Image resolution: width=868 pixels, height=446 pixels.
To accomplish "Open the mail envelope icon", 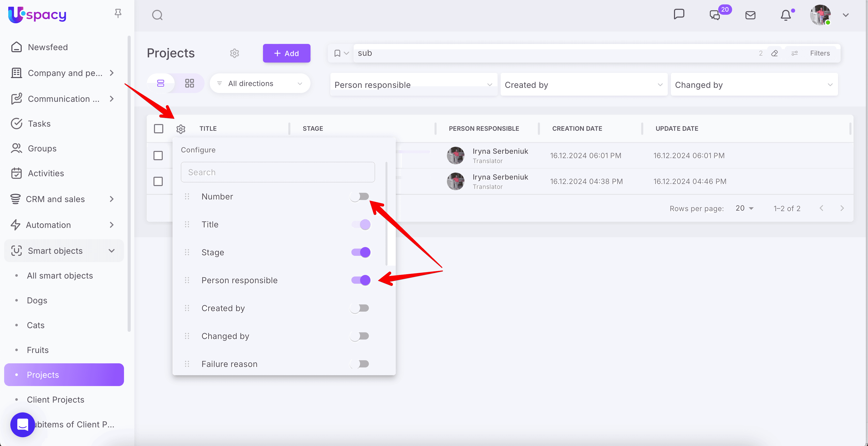I will pos(750,15).
